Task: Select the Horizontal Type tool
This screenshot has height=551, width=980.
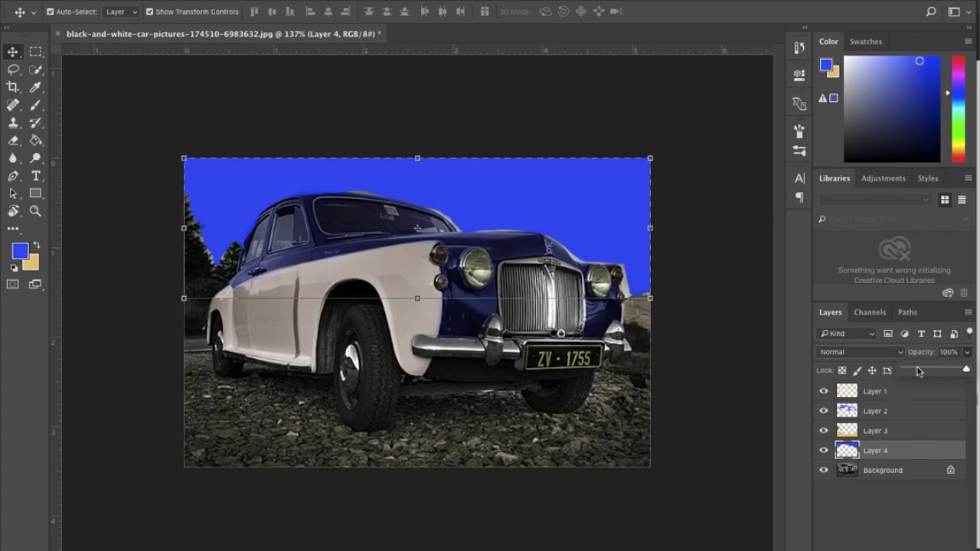Action: click(x=35, y=176)
